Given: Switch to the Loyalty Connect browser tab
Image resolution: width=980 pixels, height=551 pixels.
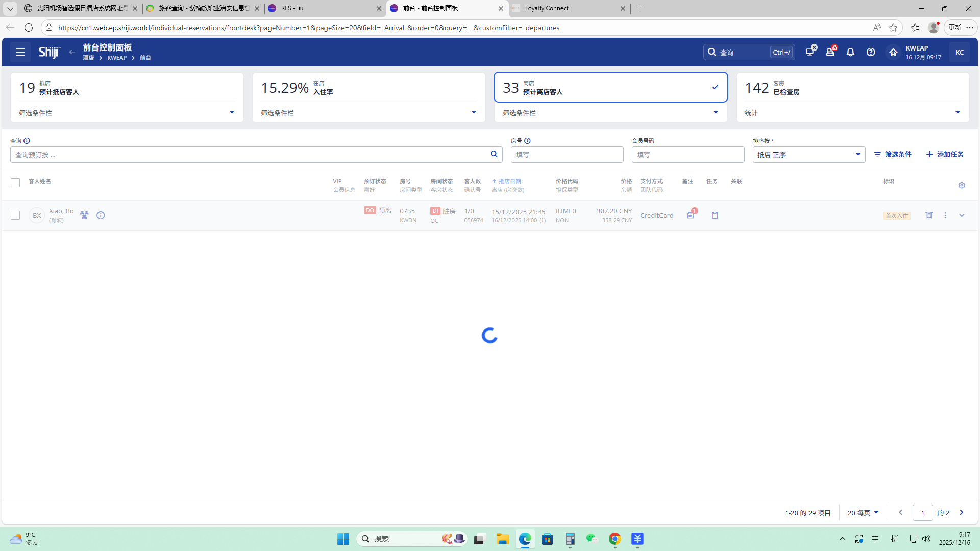Looking at the screenshot, I should point(567,8).
